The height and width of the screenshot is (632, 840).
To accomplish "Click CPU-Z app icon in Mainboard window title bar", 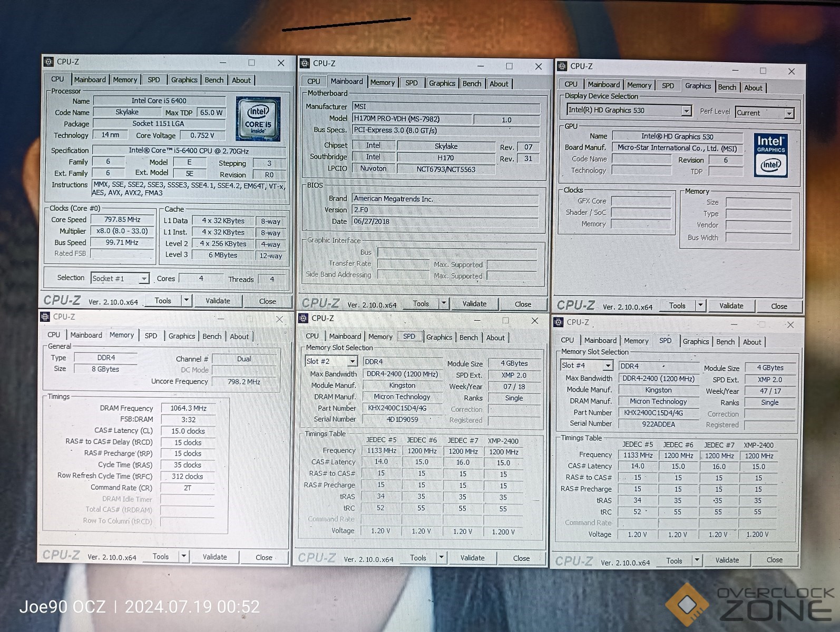I will tap(305, 63).
